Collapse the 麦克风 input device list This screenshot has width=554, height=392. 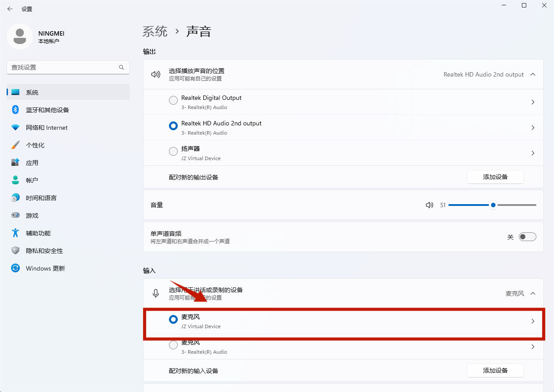532,293
